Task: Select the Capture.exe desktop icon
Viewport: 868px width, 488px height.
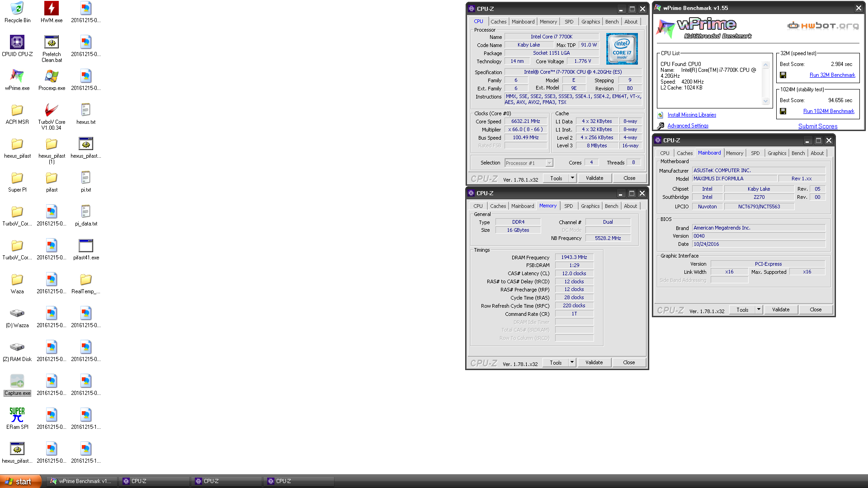Action: click(17, 385)
